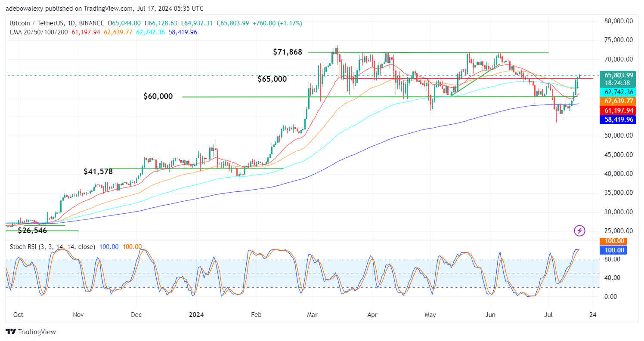This screenshot has width=644, height=341.
Task: Click the blue EMA label 58,419.96 on the price axis
Action: (618, 120)
